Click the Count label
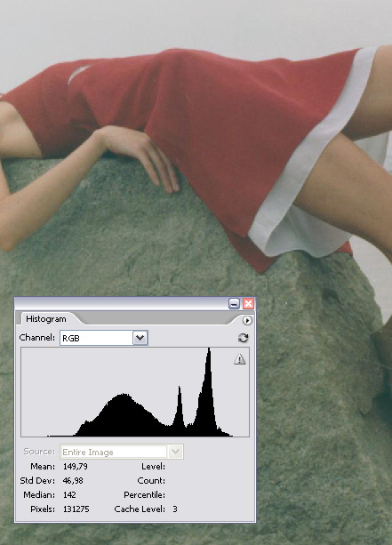This screenshot has width=392, height=545. (151, 481)
